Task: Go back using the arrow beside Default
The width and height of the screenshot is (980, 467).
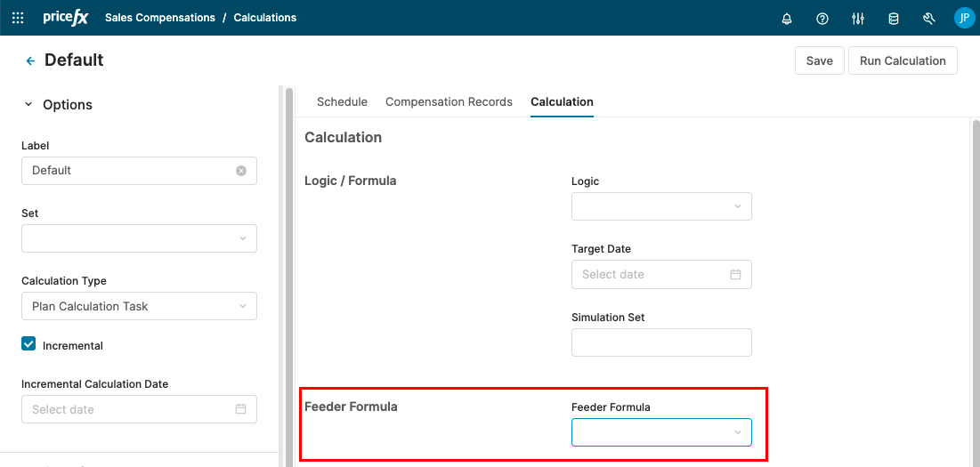Action: pyautogui.click(x=30, y=60)
